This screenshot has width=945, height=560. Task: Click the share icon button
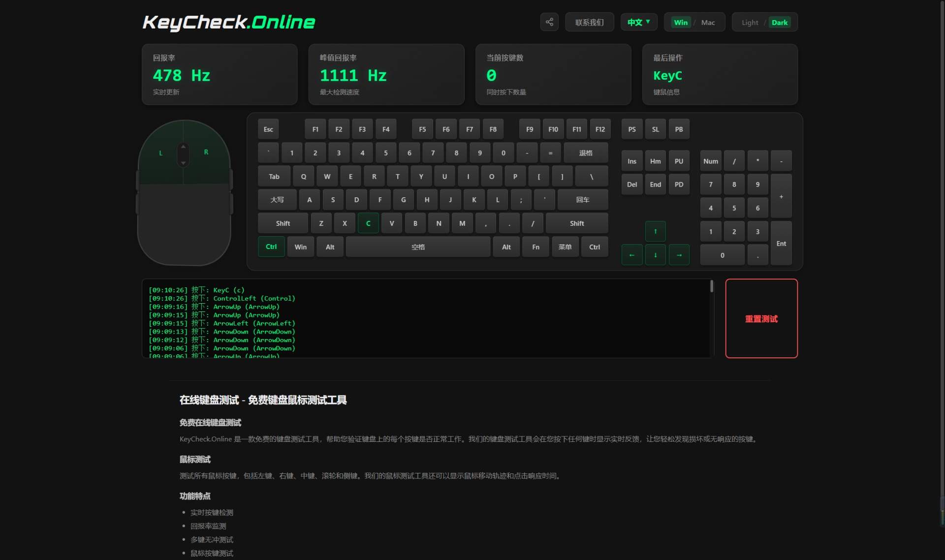(549, 22)
